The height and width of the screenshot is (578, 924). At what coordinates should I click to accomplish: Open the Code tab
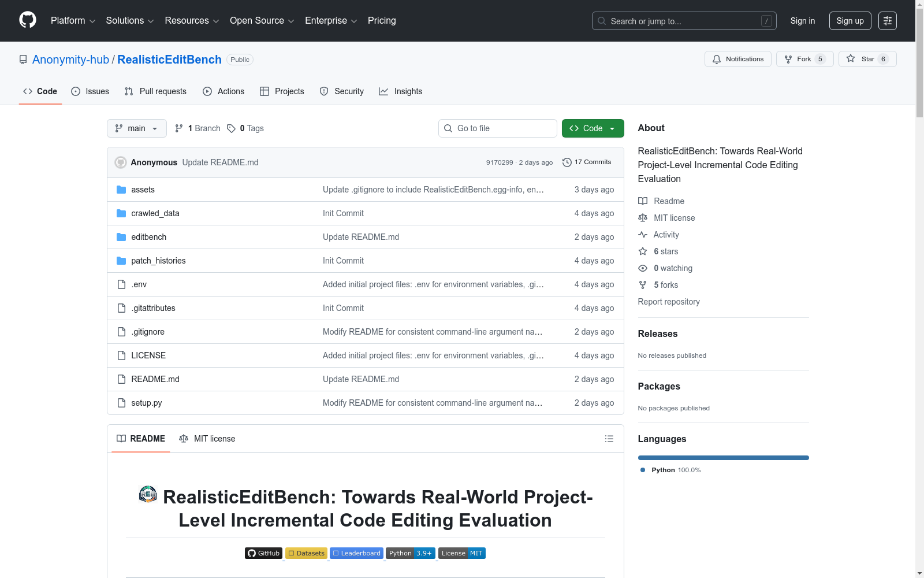click(x=40, y=91)
